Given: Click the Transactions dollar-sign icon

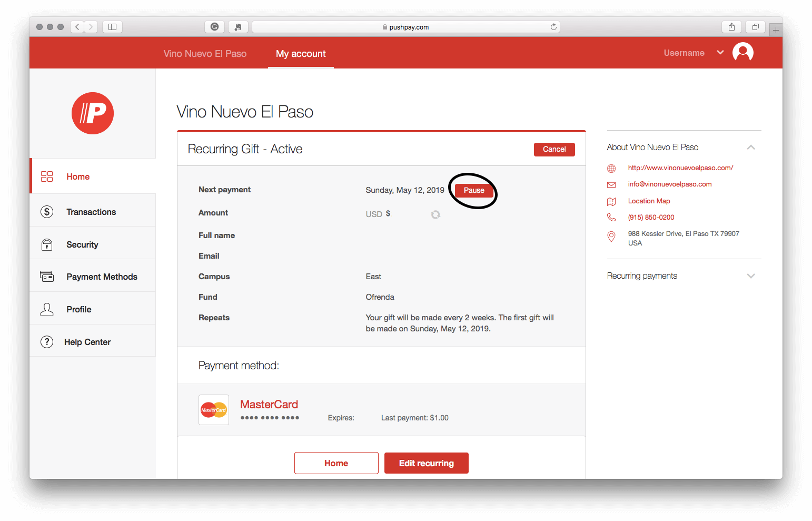Looking at the screenshot, I should pyautogui.click(x=47, y=212).
